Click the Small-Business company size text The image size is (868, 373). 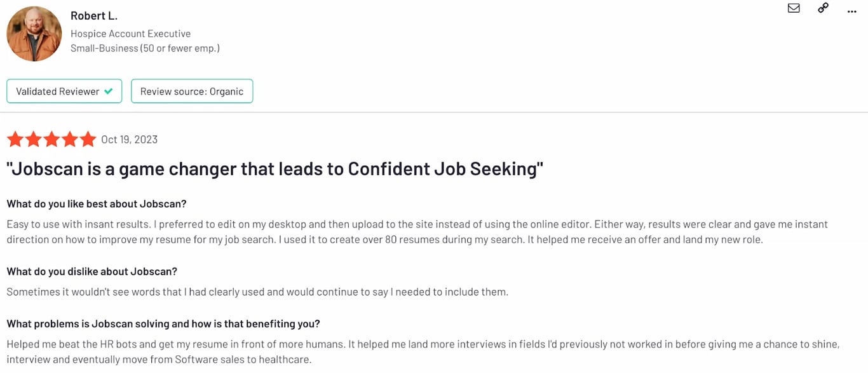(x=145, y=48)
